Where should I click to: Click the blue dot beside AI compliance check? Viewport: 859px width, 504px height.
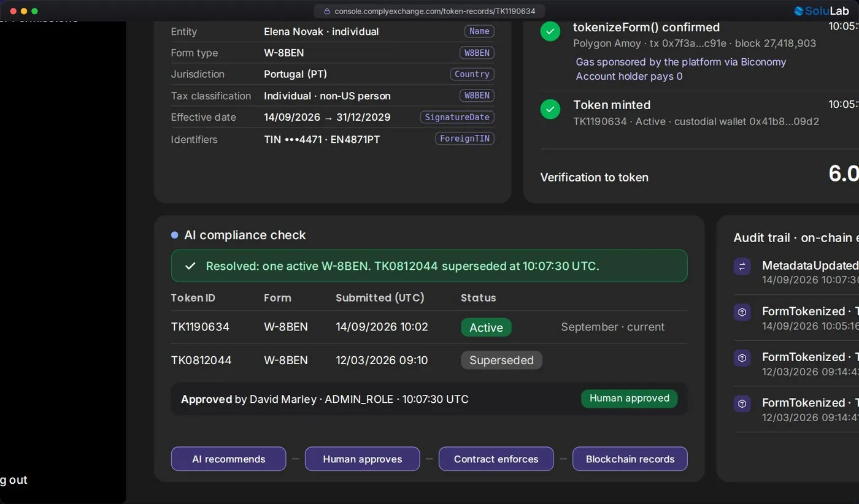175,235
